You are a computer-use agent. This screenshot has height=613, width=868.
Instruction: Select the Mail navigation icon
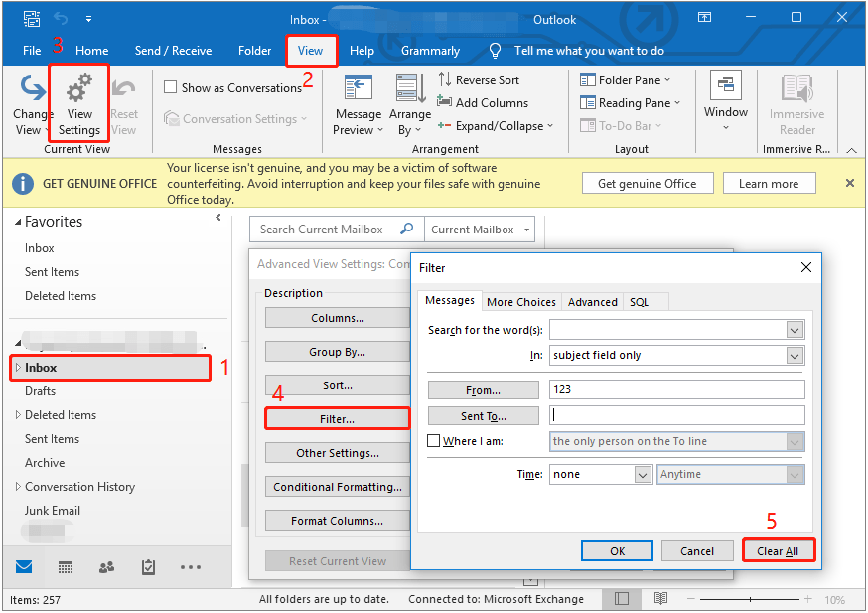[23, 567]
